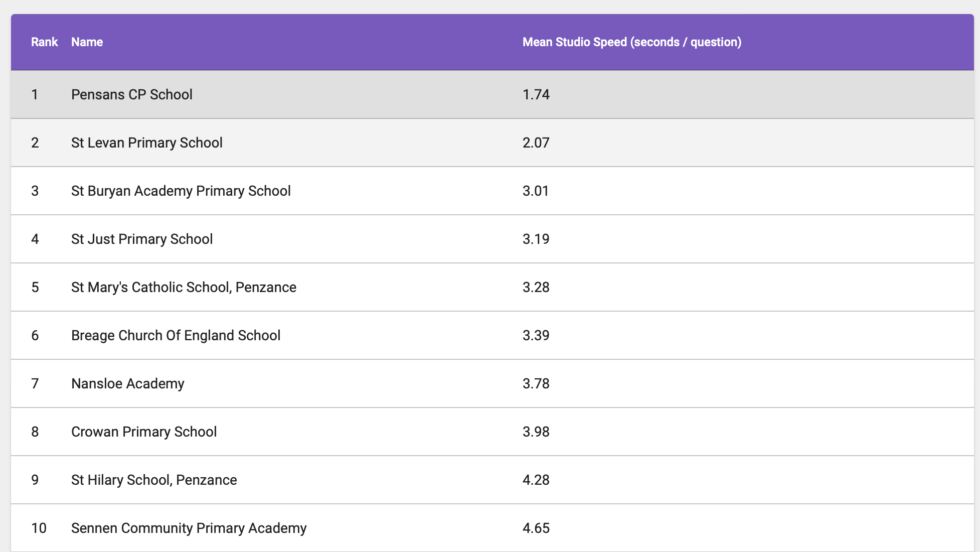Click the 3.01 speed value
The width and height of the screenshot is (980, 552).
536,191
